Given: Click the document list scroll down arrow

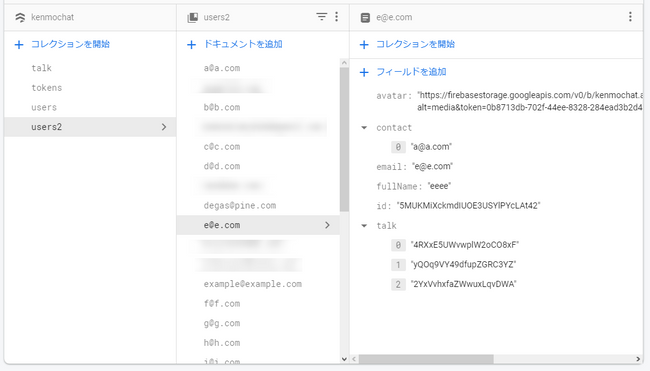Looking at the screenshot, I should (x=344, y=359).
